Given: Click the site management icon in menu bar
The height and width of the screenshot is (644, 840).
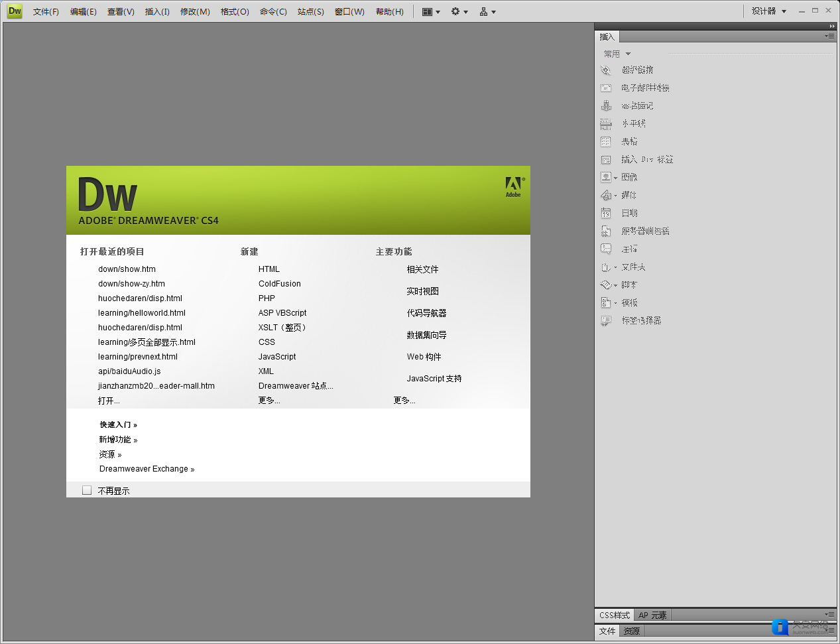Looking at the screenshot, I should [x=483, y=12].
